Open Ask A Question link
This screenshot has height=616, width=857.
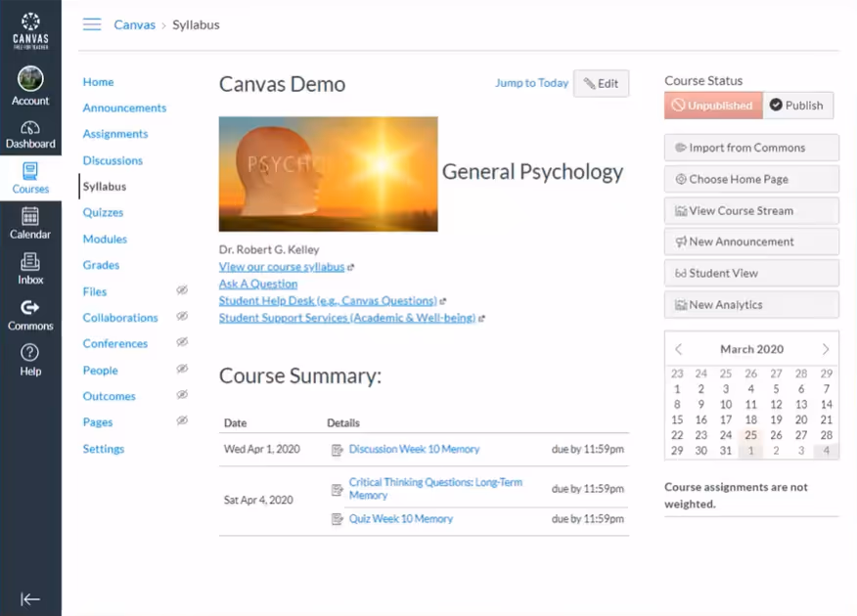258,284
